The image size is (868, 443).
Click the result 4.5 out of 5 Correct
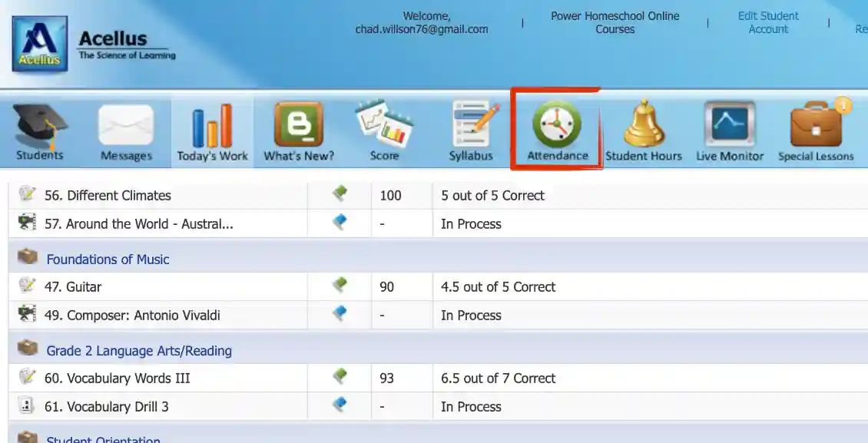click(x=499, y=287)
